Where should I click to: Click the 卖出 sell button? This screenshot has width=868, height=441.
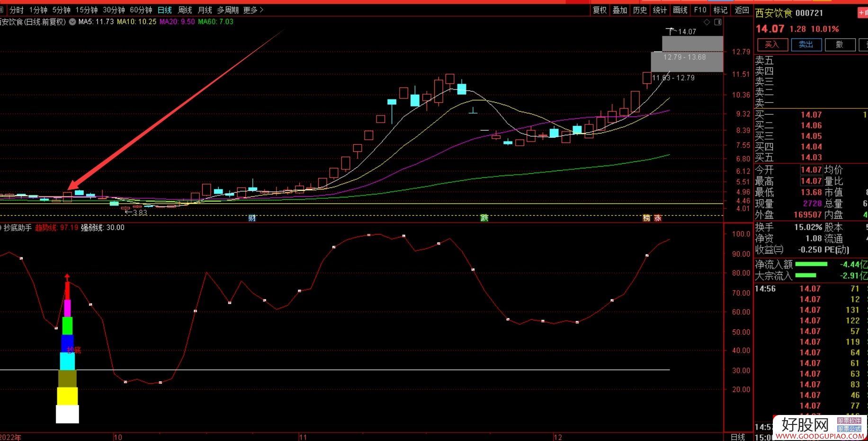[x=806, y=44]
